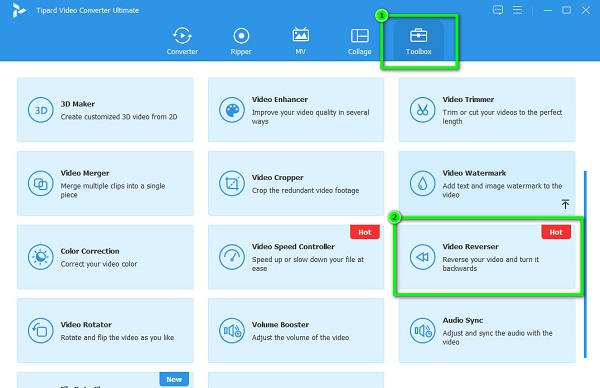
Task: Open the Video Speed Controller gauge icon
Action: tap(232, 257)
